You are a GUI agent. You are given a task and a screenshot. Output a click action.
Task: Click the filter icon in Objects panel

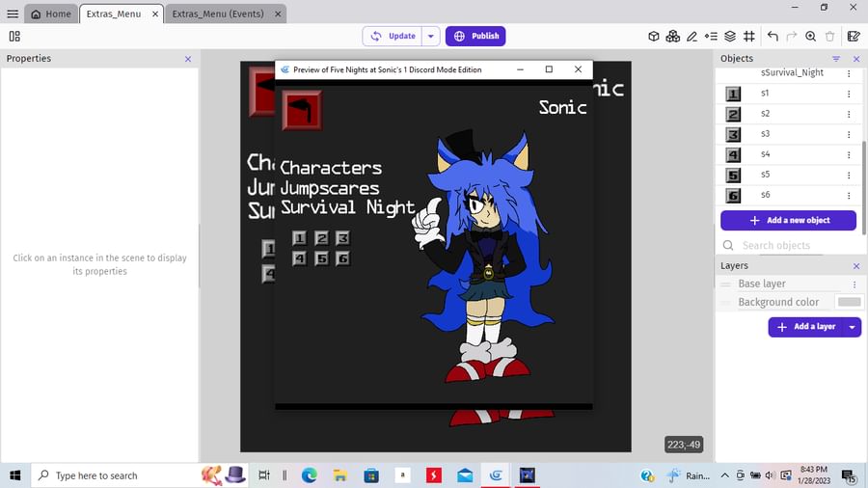[x=836, y=59]
